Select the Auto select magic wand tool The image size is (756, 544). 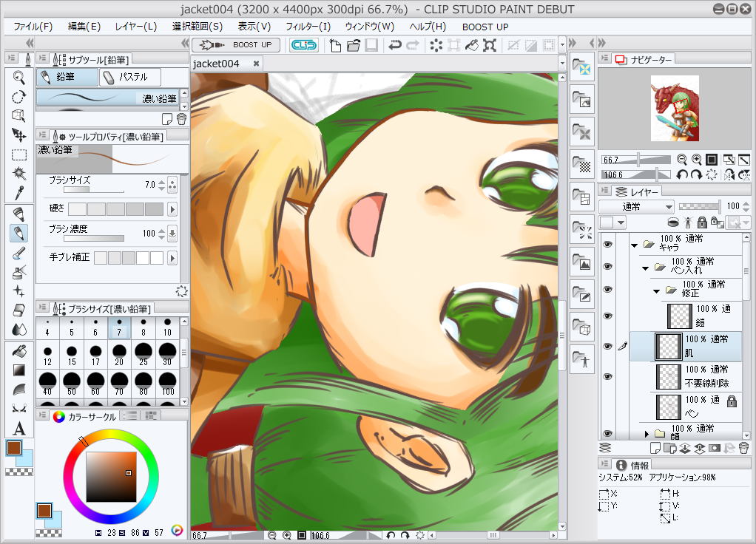click(18, 174)
